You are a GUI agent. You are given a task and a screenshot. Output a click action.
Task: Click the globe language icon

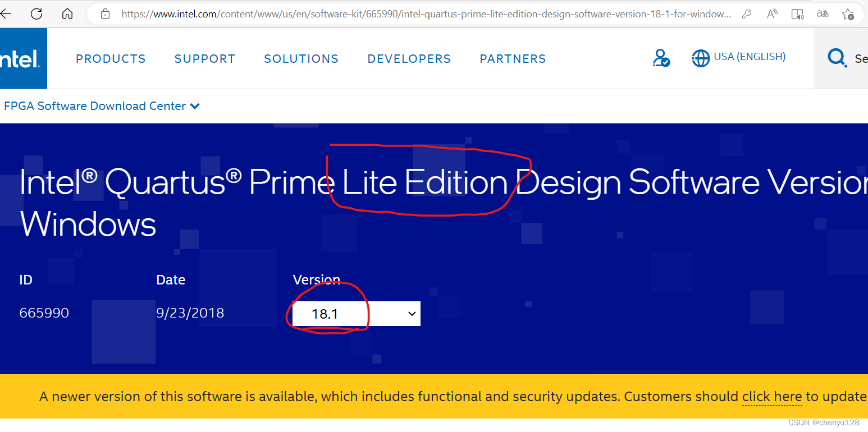tap(701, 58)
